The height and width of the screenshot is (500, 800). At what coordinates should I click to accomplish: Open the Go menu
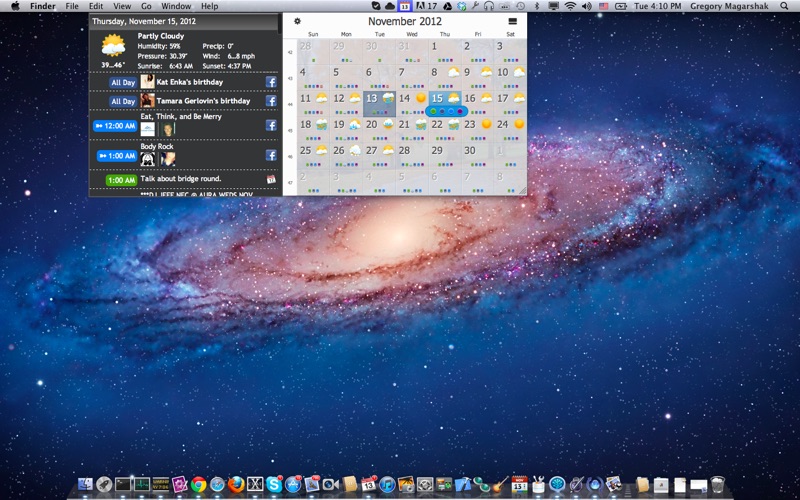click(x=145, y=6)
